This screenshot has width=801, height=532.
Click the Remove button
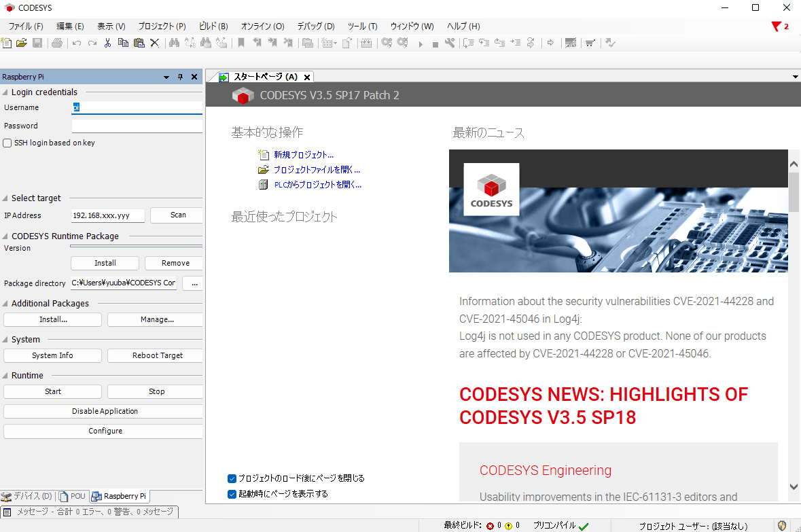(174, 263)
